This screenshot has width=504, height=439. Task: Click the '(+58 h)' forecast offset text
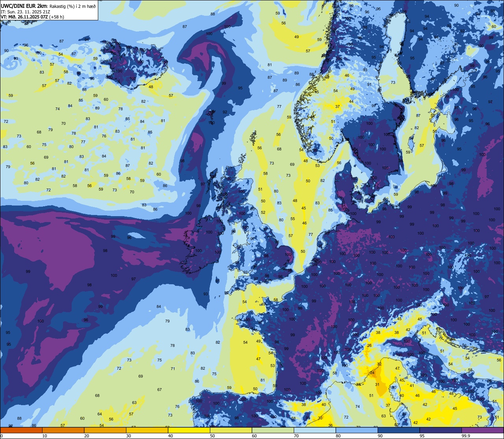[57, 17]
